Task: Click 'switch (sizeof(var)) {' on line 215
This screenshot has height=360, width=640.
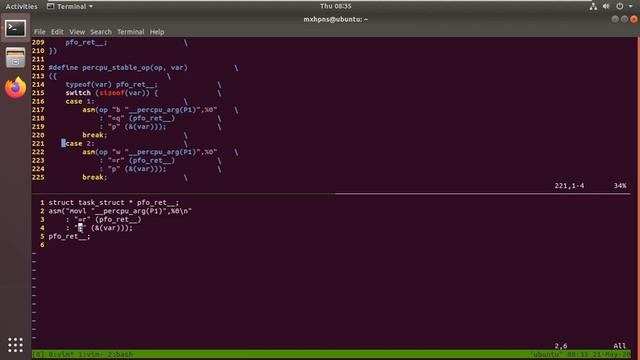Action: click(x=111, y=93)
